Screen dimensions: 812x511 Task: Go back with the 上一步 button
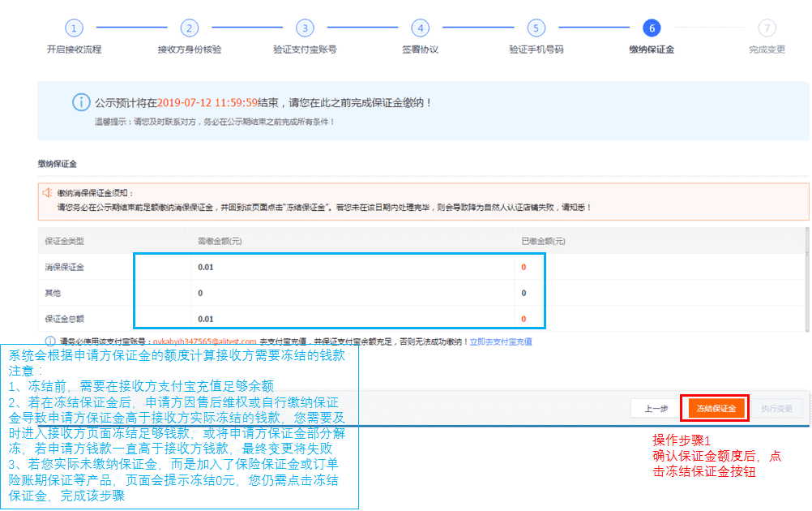tap(656, 409)
